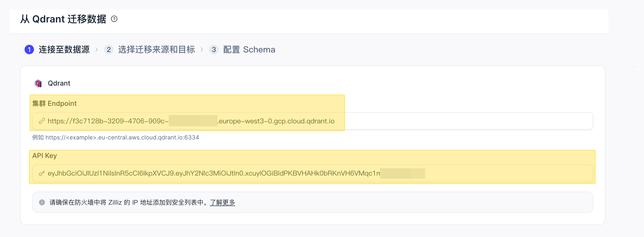Click the help question mark icon beside title
Image resolution: width=644 pixels, height=237 pixels.
coord(114,19)
